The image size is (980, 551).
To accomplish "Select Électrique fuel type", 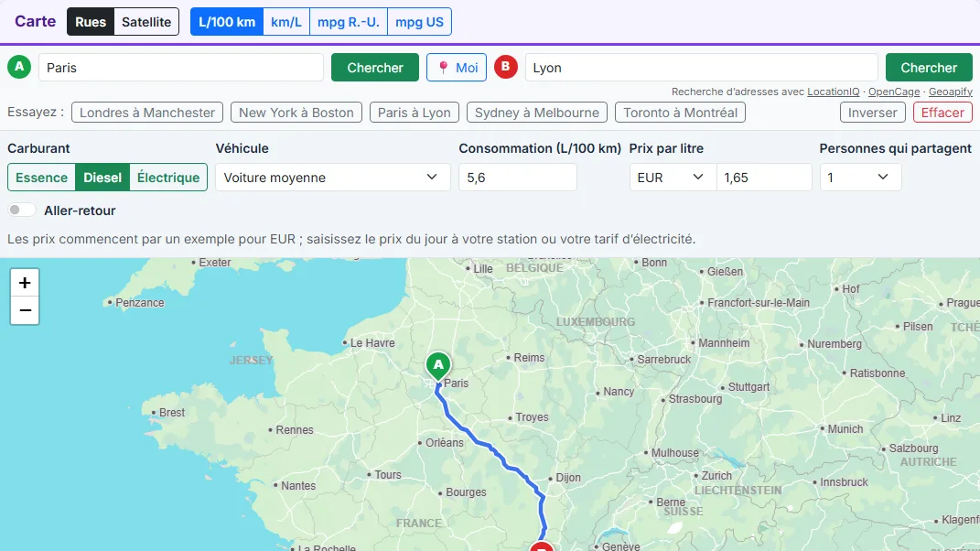I will coord(168,178).
